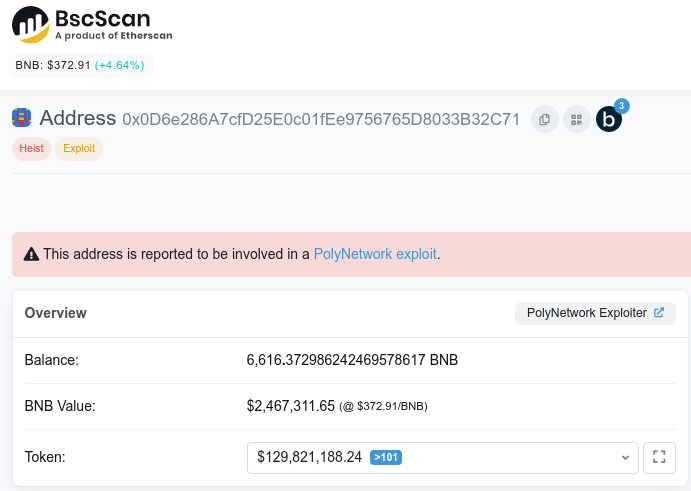Image resolution: width=691 pixels, height=491 pixels.
Task: Click the BNB price ticker
Action: [x=80, y=65]
